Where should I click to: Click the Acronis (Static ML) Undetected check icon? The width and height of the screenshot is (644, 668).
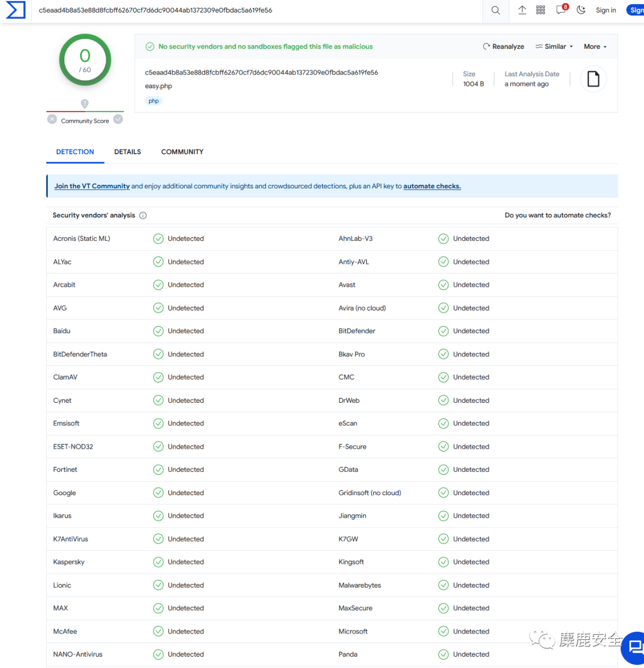point(158,238)
